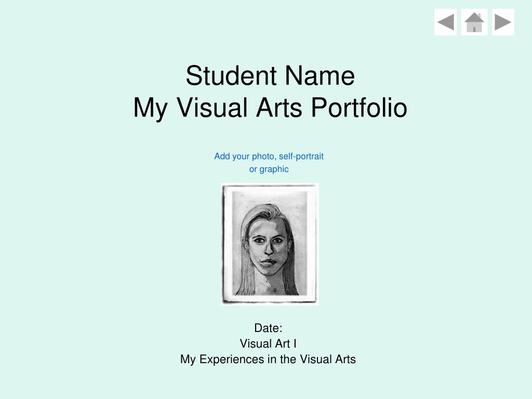
Task: Open the home slide via house icon
Action: pos(474,22)
